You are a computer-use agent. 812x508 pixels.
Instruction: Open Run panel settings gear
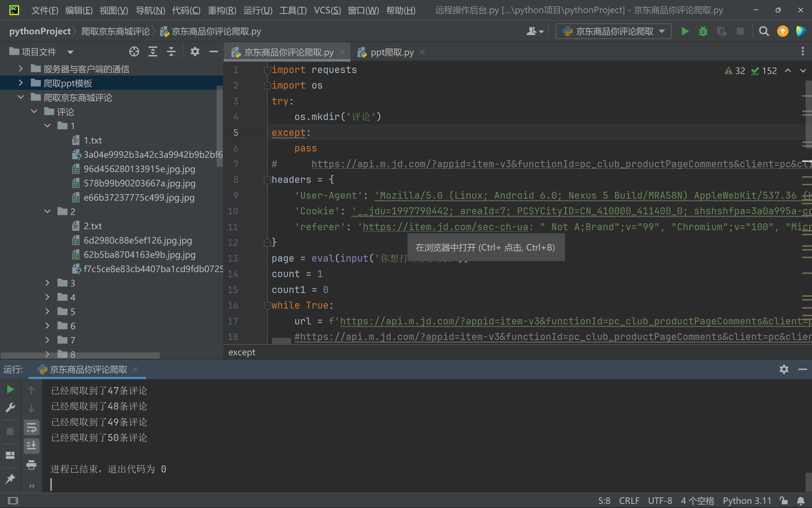click(x=784, y=369)
